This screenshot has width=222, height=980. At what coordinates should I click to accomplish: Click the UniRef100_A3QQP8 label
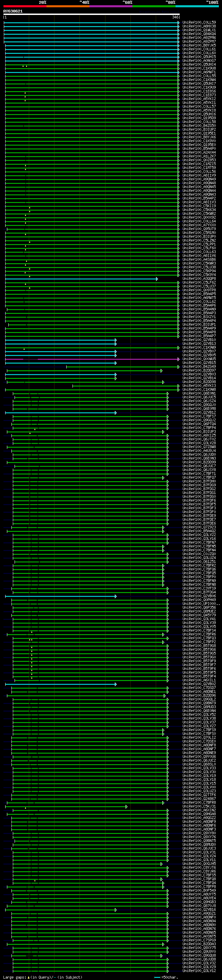click(x=199, y=279)
